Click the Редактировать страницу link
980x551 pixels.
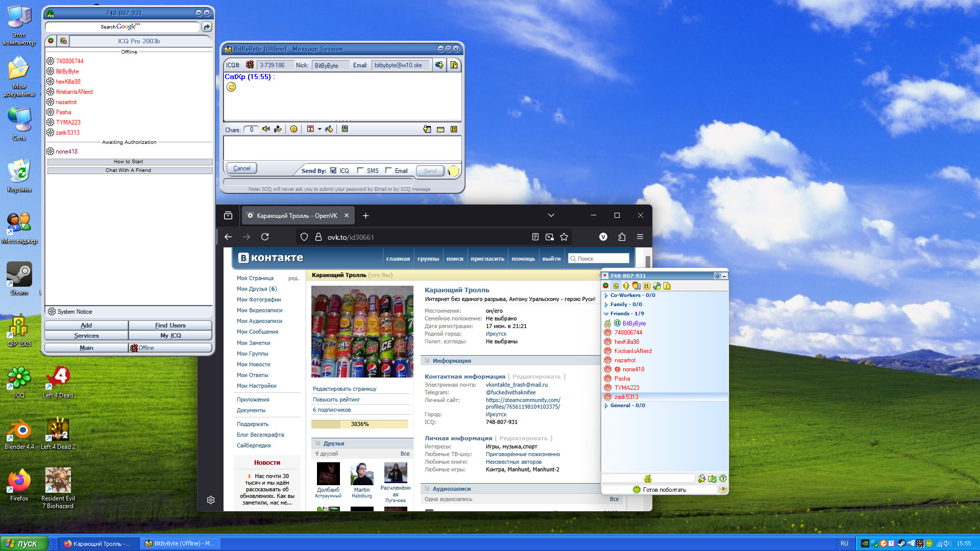click(x=345, y=389)
